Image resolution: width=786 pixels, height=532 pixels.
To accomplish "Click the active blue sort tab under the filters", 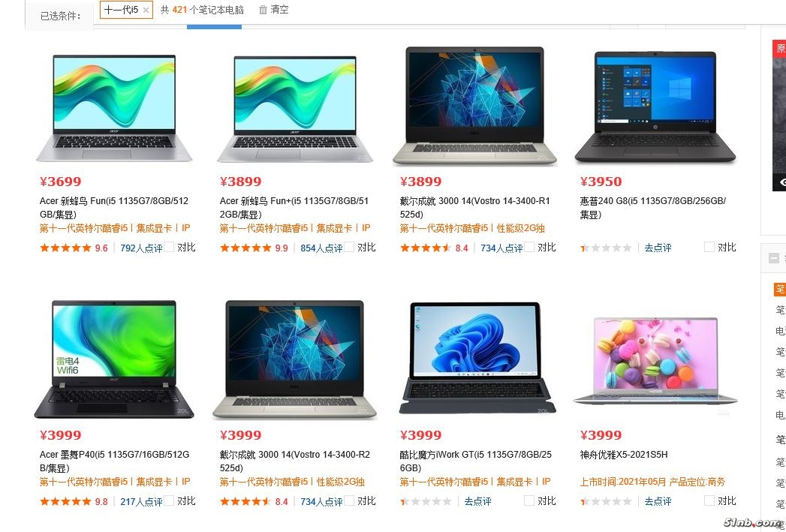I will pyautogui.click(x=214, y=26).
